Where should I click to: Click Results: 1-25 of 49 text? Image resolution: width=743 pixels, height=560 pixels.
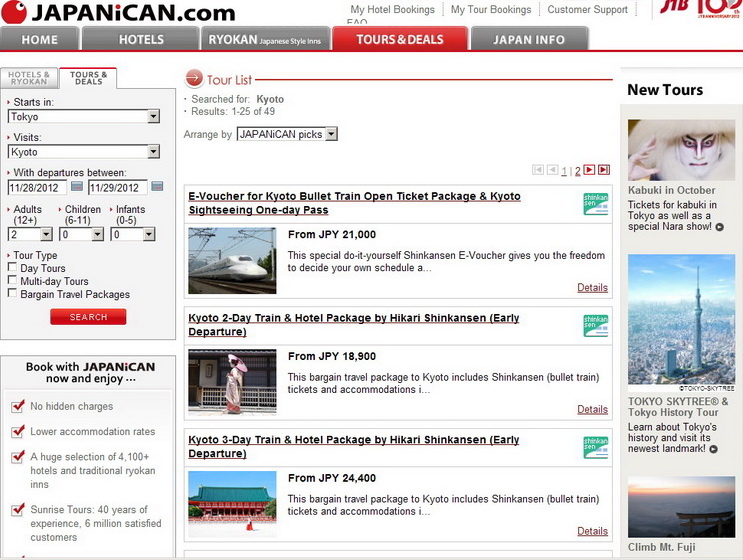click(x=233, y=111)
